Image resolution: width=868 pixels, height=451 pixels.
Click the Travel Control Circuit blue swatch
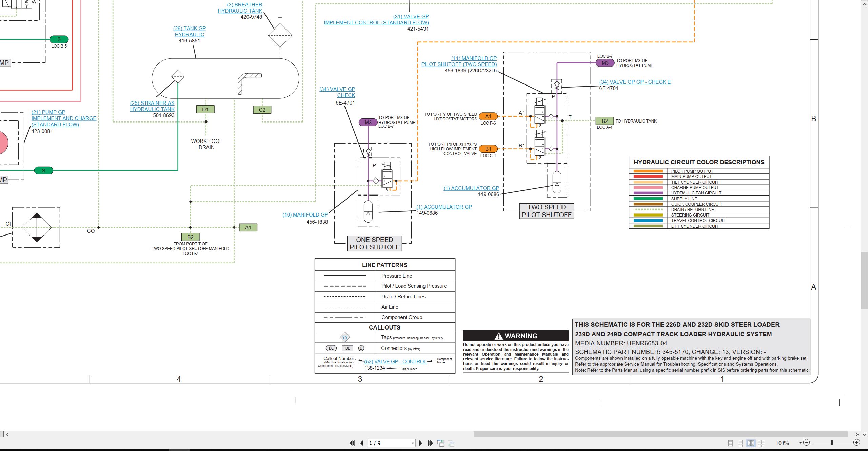tap(648, 221)
